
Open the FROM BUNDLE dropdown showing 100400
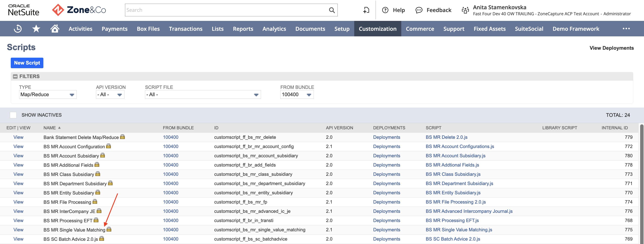click(297, 94)
